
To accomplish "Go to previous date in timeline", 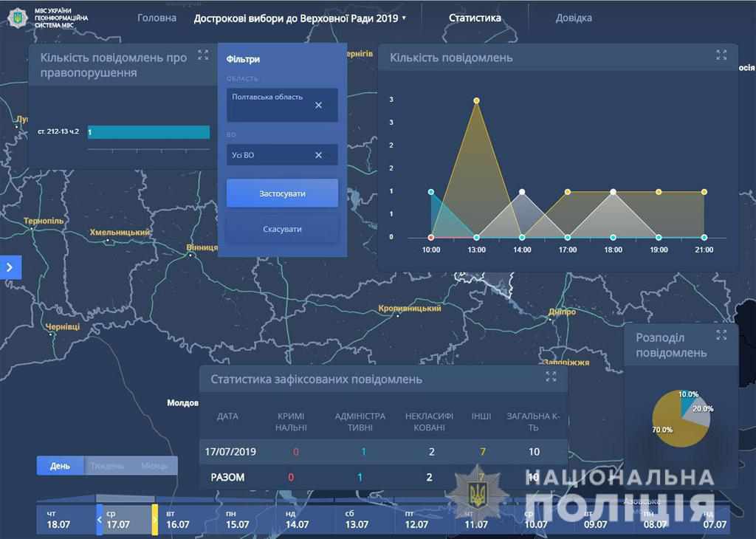I will tap(100, 520).
